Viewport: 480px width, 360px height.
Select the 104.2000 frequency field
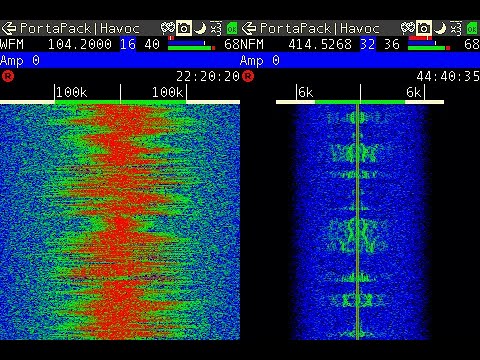click(80, 44)
